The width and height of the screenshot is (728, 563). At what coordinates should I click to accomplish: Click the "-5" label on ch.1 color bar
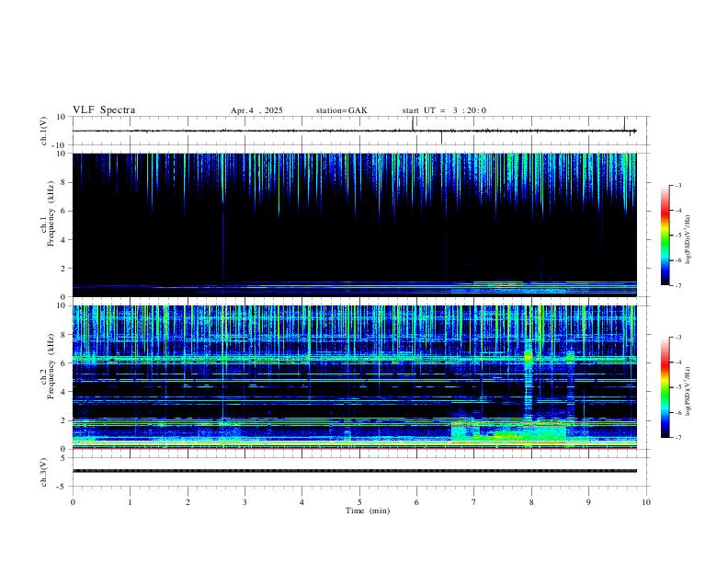[x=677, y=236]
